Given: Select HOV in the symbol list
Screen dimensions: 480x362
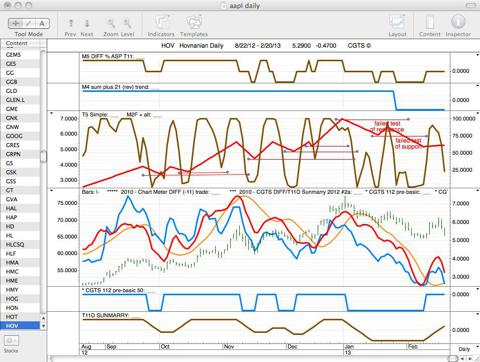Looking at the screenshot, I should 20,326.
